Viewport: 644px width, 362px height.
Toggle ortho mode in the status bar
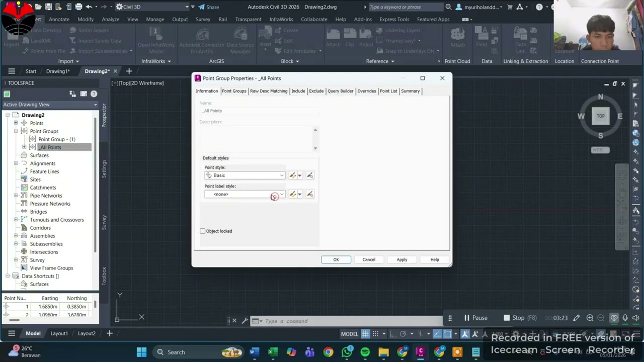click(x=393, y=334)
